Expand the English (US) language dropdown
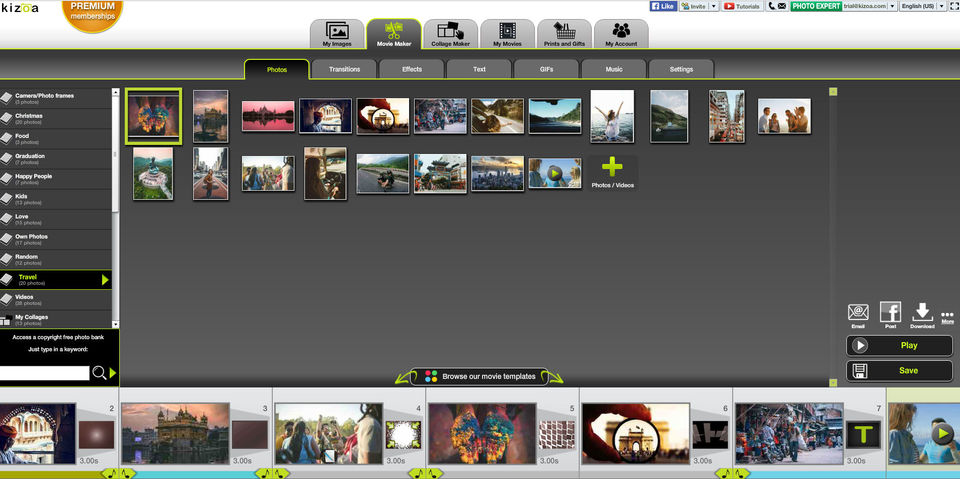Screen dimensions: 960x479 coord(941,6)
